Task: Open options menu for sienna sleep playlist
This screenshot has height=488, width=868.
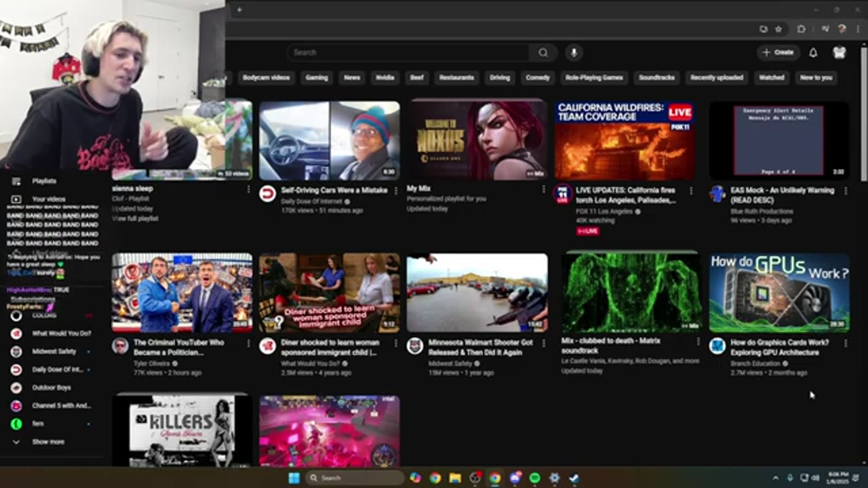Action: click(x=248, y=190)
